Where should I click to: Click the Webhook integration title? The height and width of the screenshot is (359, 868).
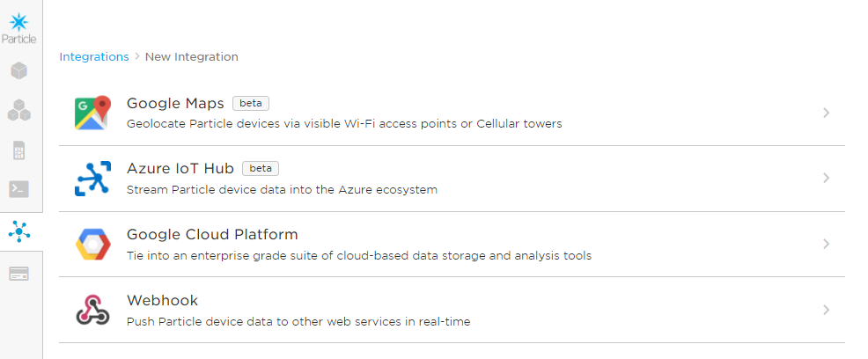click(162, 300)
